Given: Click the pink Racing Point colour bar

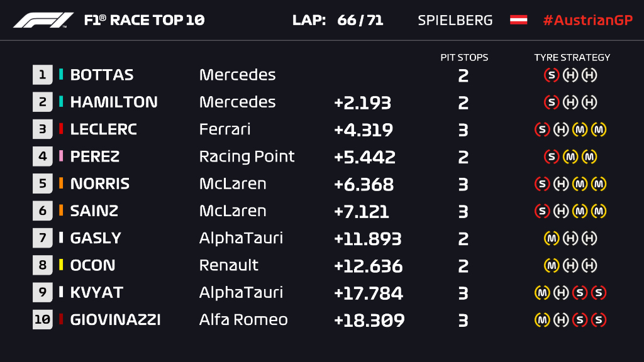Looking at the screenshot, I should pyautogui.click(x=61, y=156).
